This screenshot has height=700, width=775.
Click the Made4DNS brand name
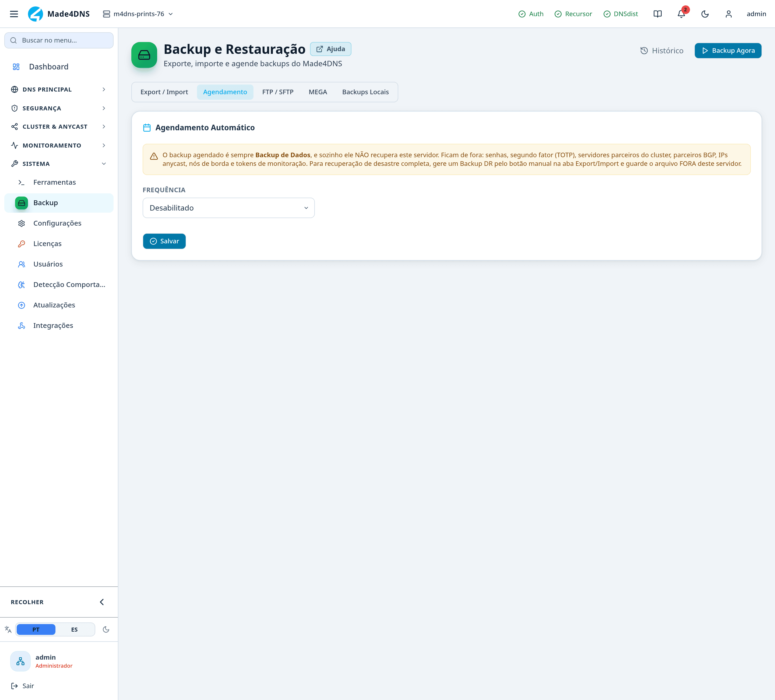68,14
